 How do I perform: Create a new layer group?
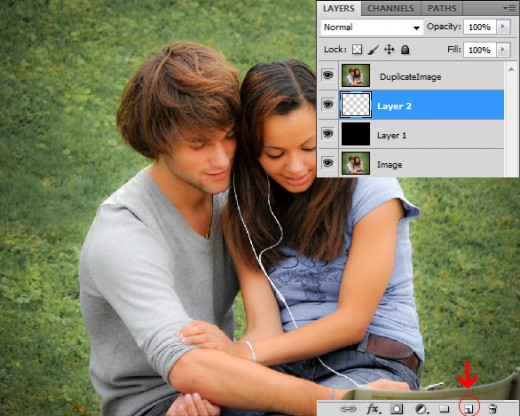[444, 409]
